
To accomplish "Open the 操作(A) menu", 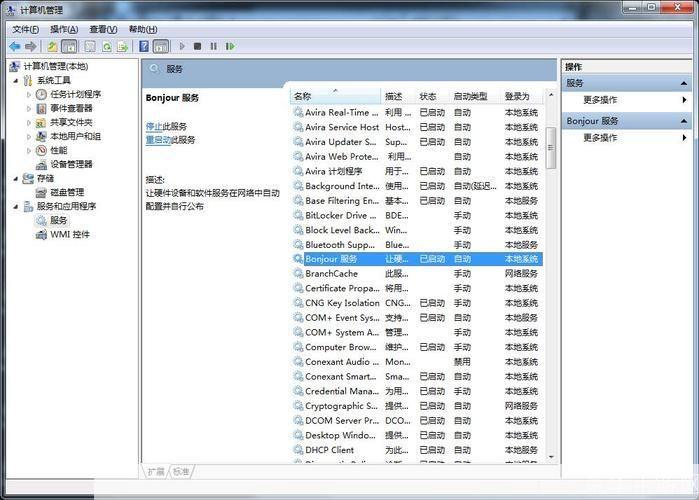I will point(64,29).
